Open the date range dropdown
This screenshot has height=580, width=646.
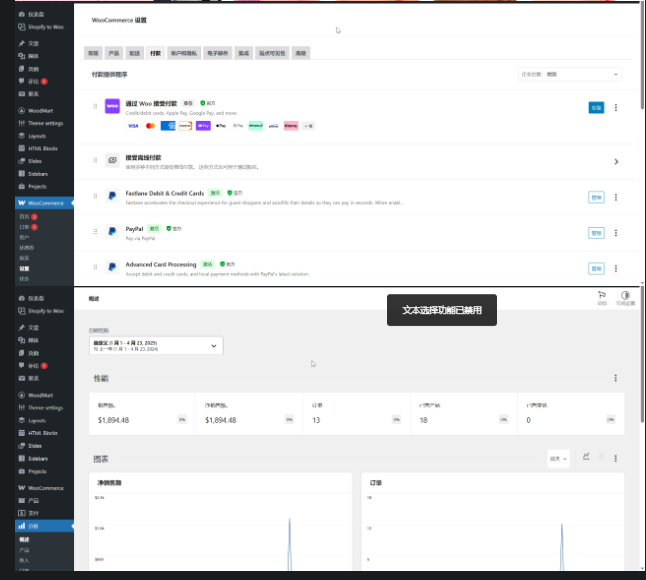coord(156,346)
